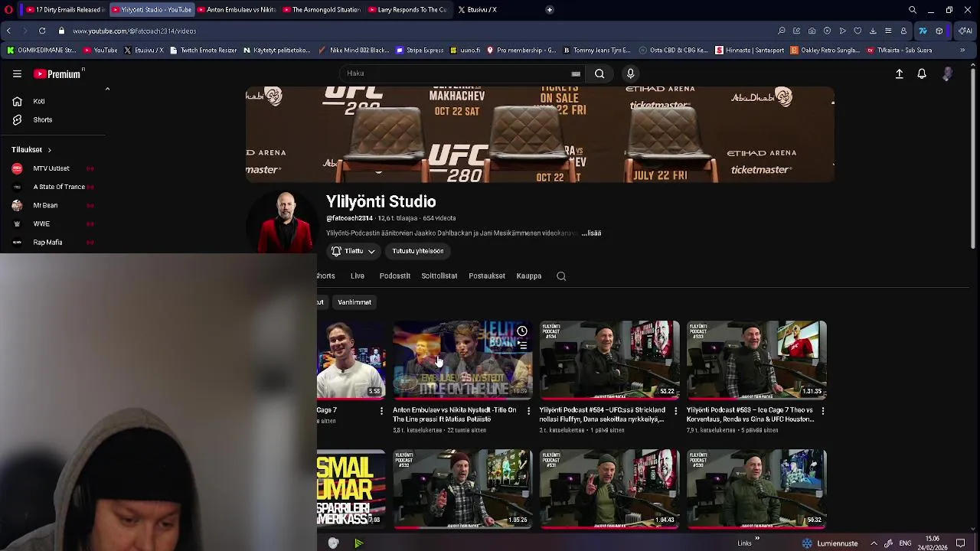This screenshot has width=980, height=551.
Task: Open Nike Mind 002 Black bookmark
Action: pos(354,51)
